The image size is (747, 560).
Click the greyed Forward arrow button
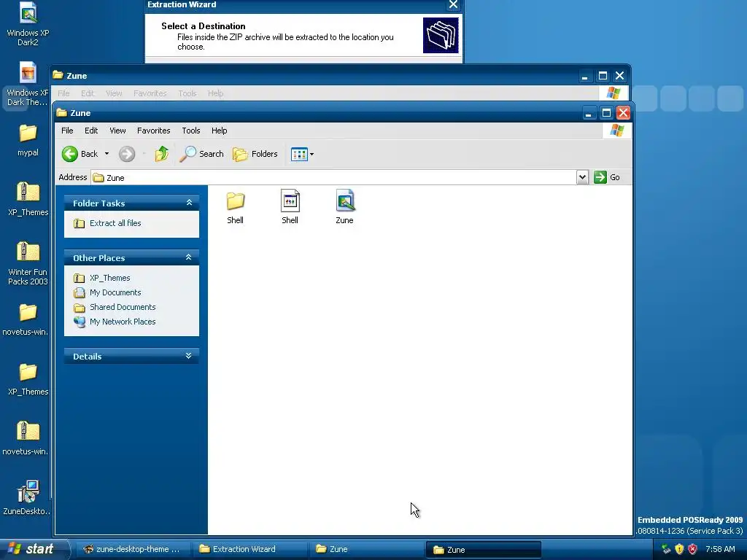point(127,154)
